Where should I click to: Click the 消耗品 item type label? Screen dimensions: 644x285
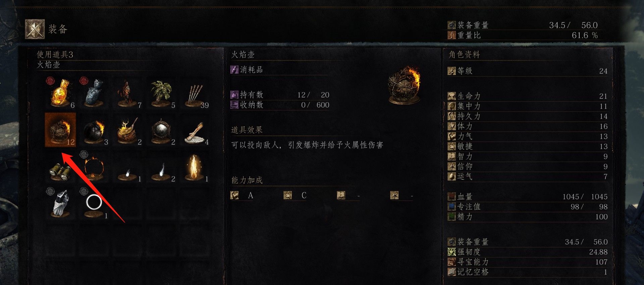coord(251,70)
